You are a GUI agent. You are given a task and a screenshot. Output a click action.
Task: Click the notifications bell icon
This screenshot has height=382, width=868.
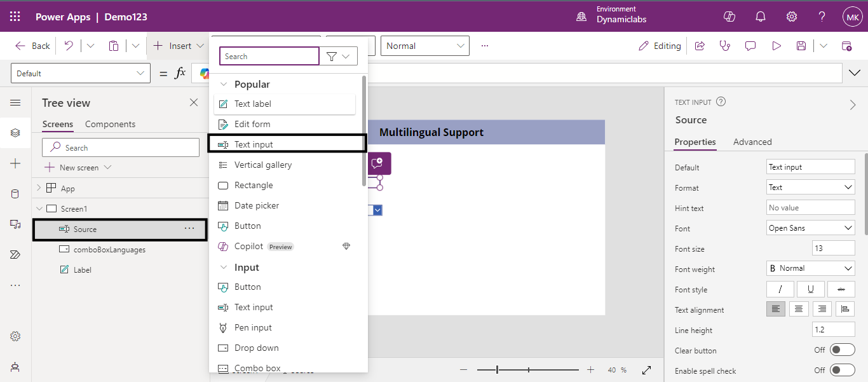pos(761,17)
